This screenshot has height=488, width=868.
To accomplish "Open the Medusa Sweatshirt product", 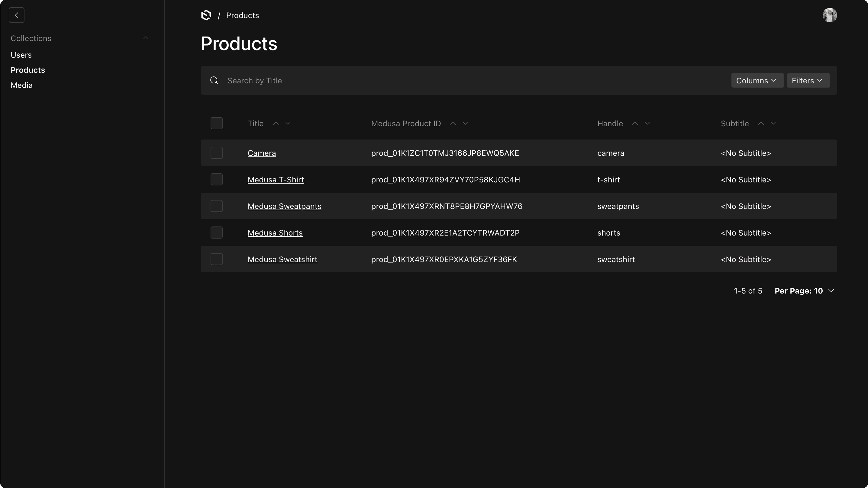I will click(282, 259).
